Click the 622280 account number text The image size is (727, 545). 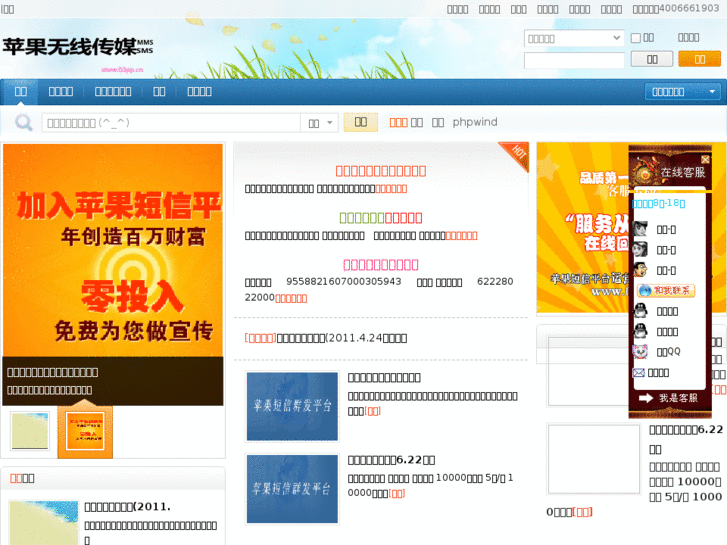point(495,282)
